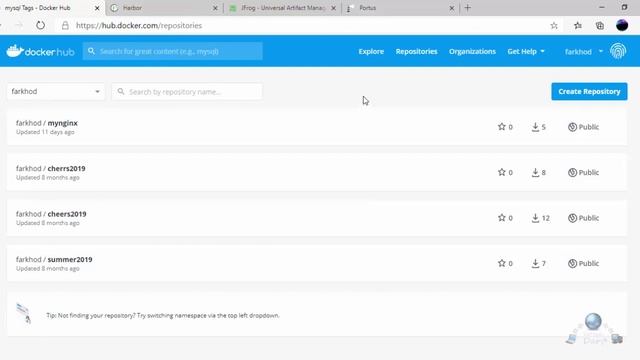Close the Portus tab
Image resolution: width=640 pixels, height=360 pixels.
(x=451, y=8)
